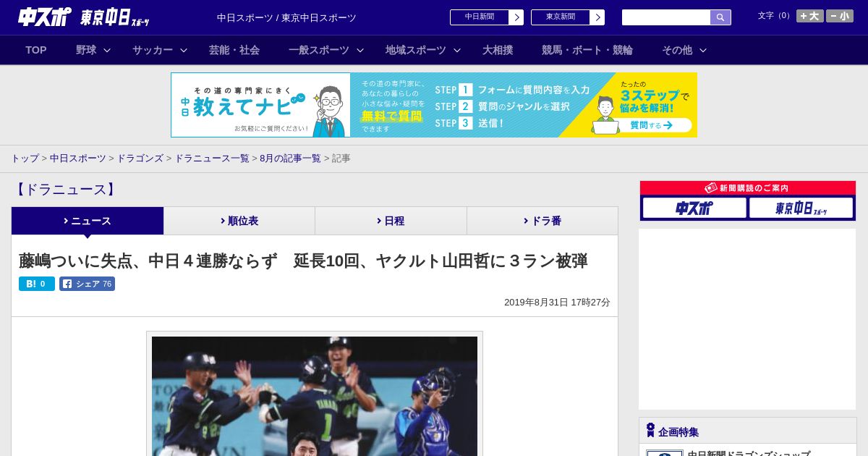Increase text size with 大 button
Viewport: 868px width, 456px height.
810,16
